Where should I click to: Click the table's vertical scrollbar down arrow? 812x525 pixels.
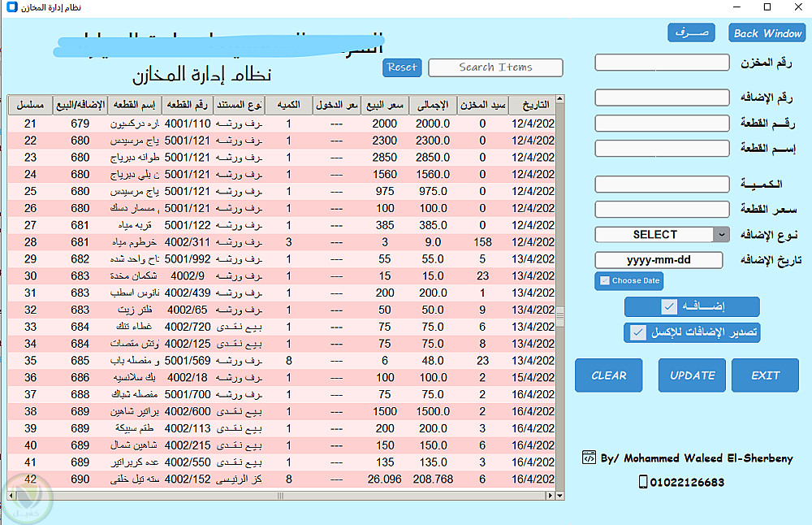[x=559, y=496]
